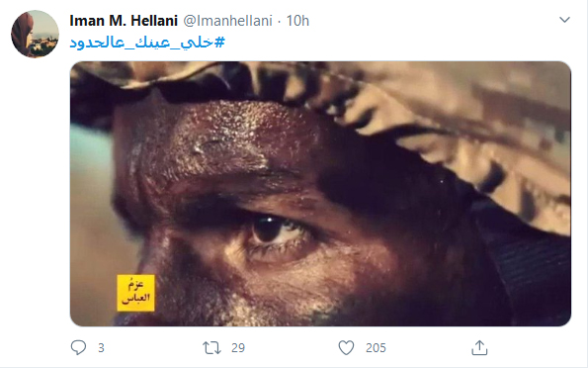Click the reply speech bubble icon
588x368 pixels.
pos(78,347)
